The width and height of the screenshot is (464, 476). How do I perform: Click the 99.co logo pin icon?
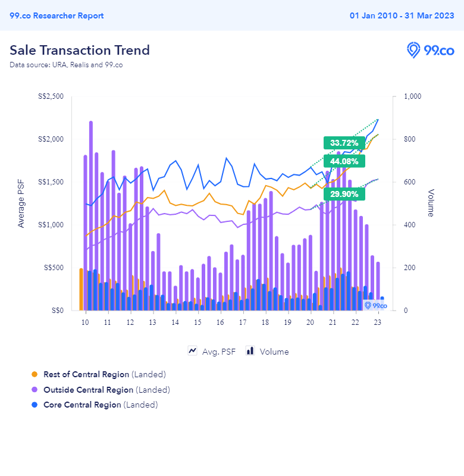[x=413, y=50]
